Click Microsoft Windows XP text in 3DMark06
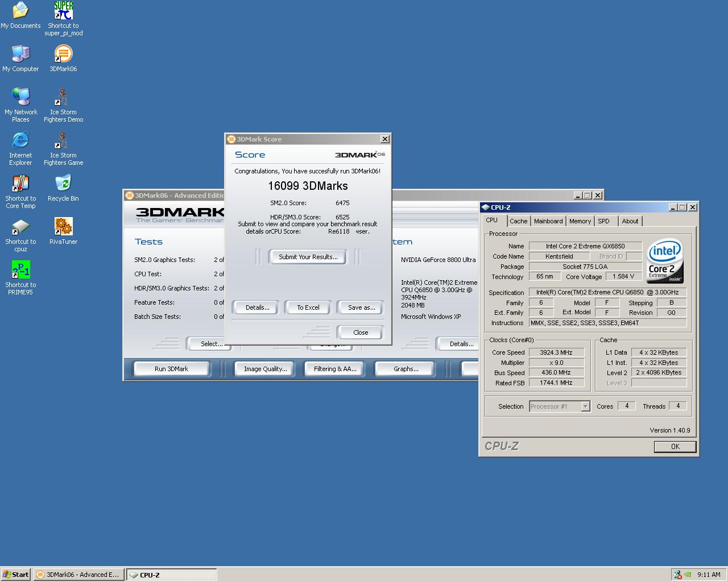 [431, 317]
